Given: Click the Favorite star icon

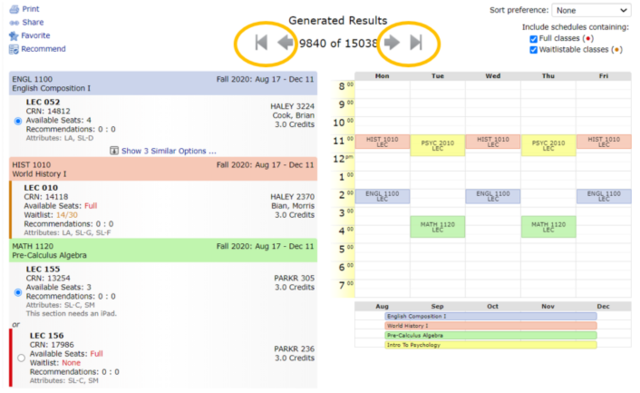Looking at the screenshot, I should [x=14, y=36].
